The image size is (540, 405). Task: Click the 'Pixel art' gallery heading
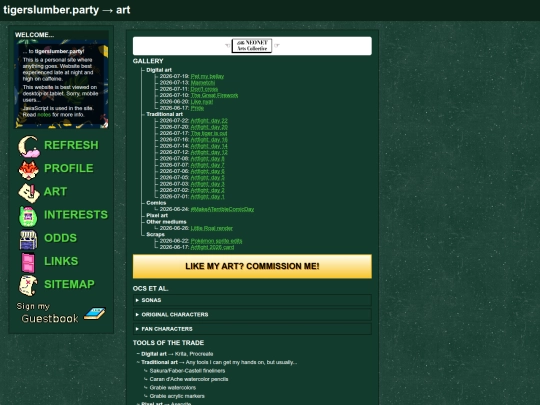pyautogui.click(x=157, y=216)
